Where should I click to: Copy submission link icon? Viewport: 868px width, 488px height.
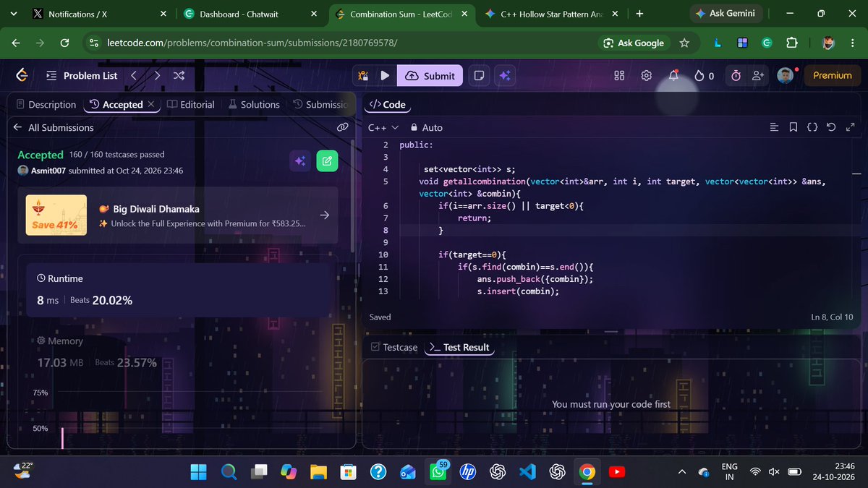point(343,127)
